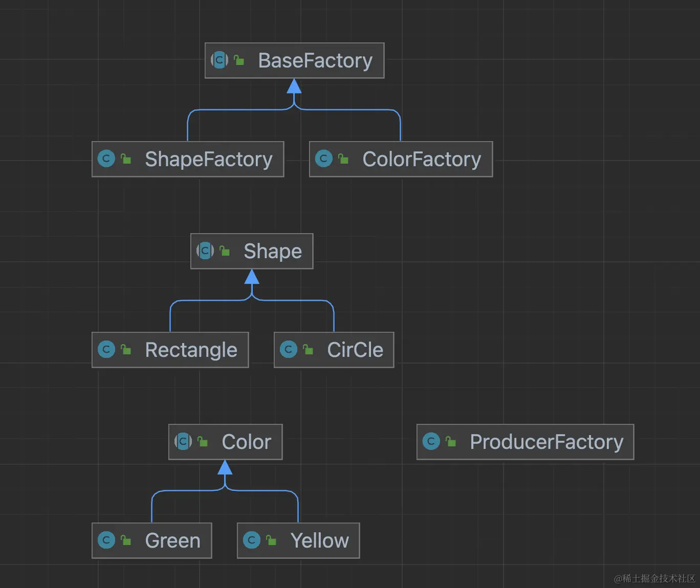Click the public lock icon on BaseFactory

[239, 60]
